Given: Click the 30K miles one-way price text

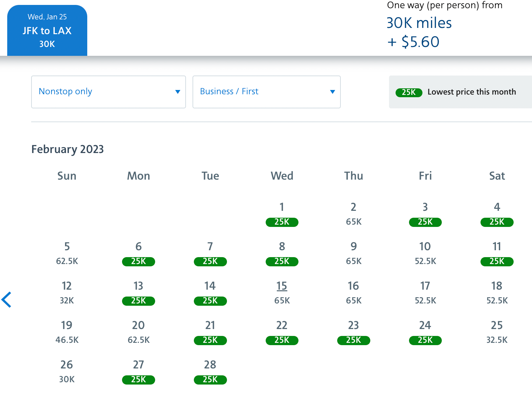Looking at the screenshot, I should coord(419,23).
